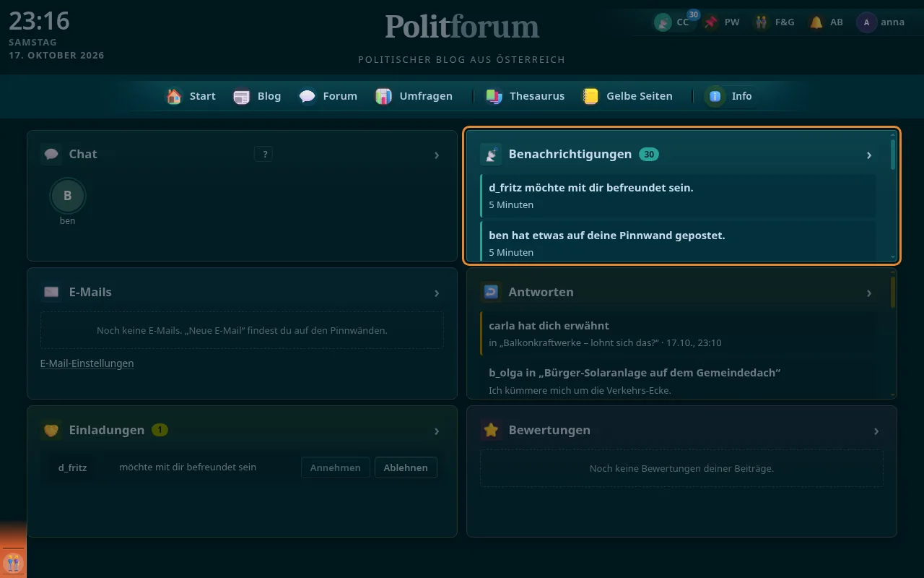The image size is (924, 578).
Task: Open notification 'ben hat etwas auf deine Pinnwand gepostet.'
Action: click(678, 242)
